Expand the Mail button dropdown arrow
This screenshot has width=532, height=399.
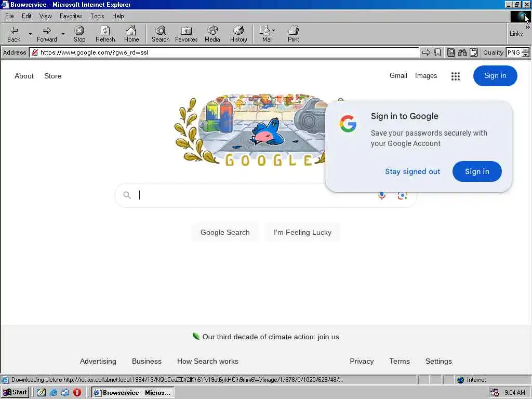pyautogui.click(x=273, y=30)
